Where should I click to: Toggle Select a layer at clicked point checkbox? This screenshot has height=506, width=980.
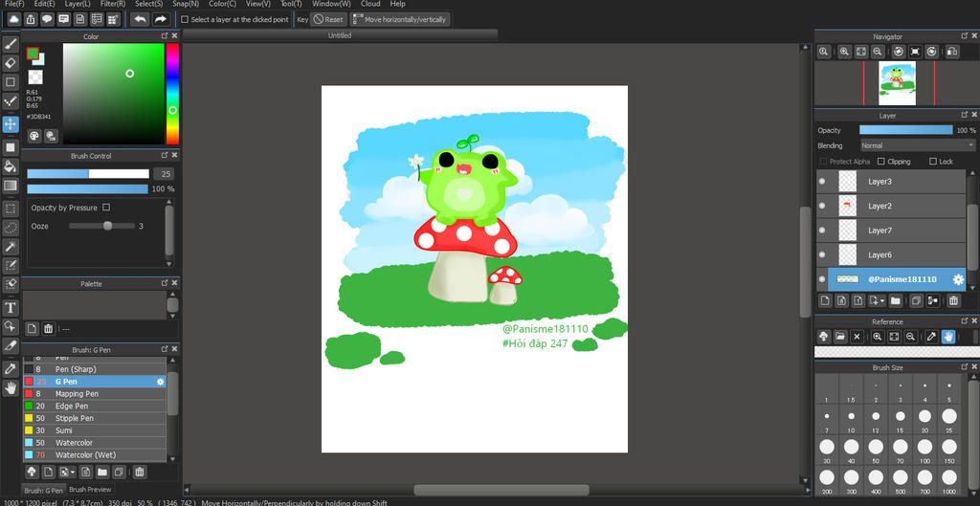[185, 19]
